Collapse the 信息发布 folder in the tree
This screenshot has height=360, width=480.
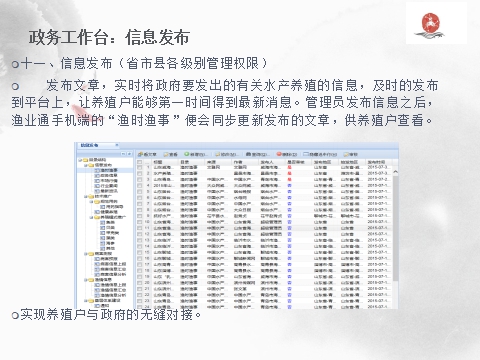point(85,165)
